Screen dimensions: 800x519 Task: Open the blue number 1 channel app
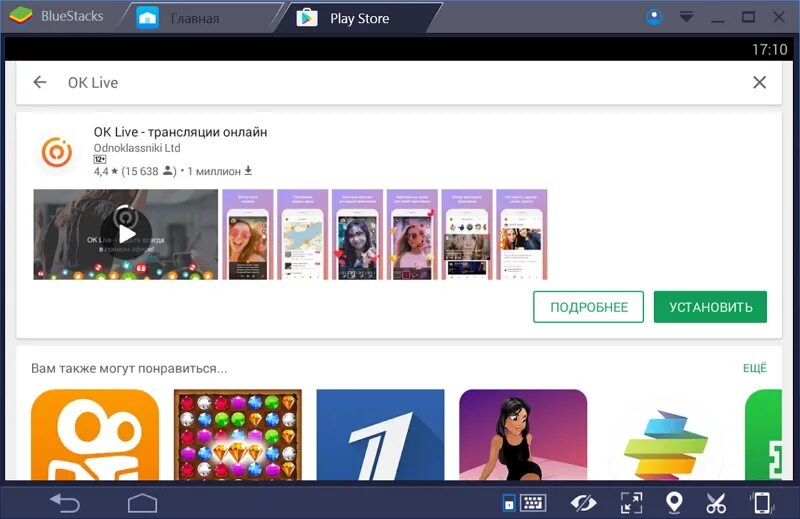[x=381, y=434]
